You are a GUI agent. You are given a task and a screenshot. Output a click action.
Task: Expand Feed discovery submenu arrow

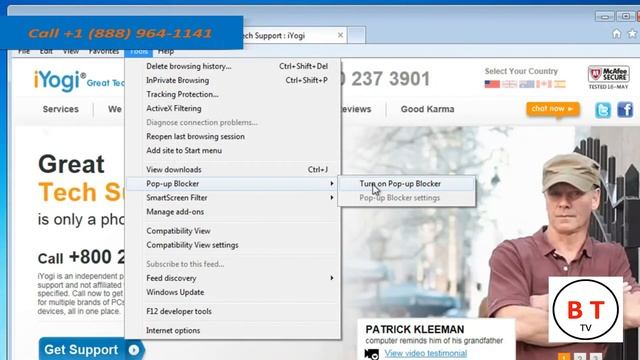click(332, 278)
